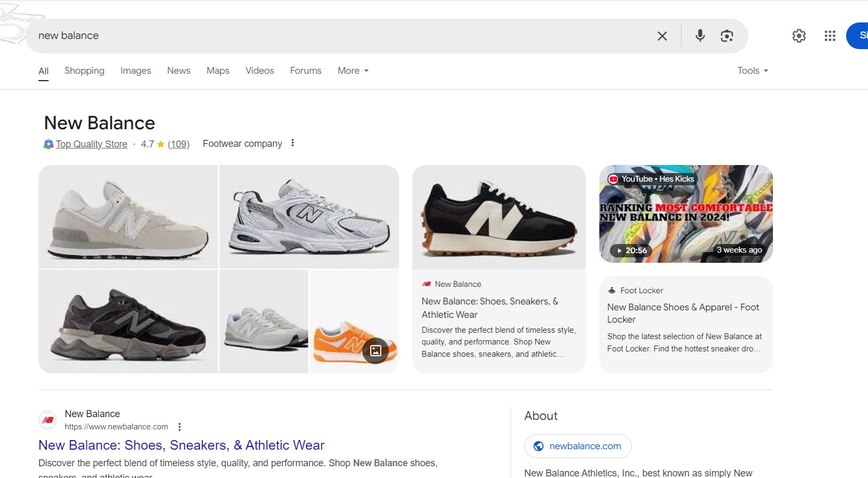Click the YouTube • Hes Kicks source label
Viewport: 868px width, 478px height.
(652, 179)
